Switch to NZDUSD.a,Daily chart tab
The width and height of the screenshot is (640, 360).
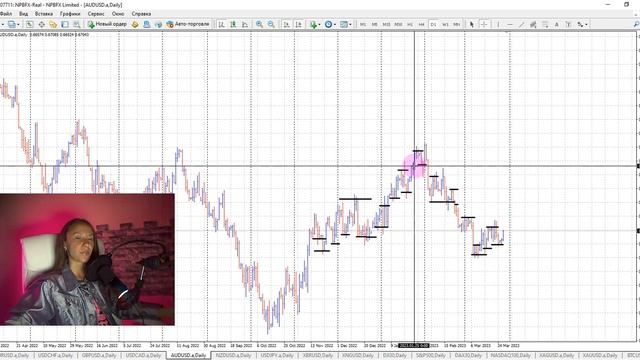tap(233, 356)
